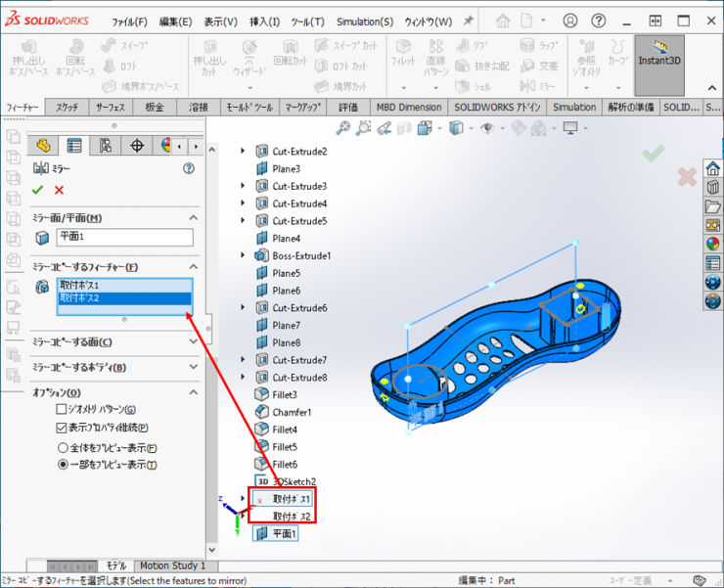The height and width of the screenshot is (588, 724).
Task: Switch to the Motion Study 1 tab
Action: point(172,565)
